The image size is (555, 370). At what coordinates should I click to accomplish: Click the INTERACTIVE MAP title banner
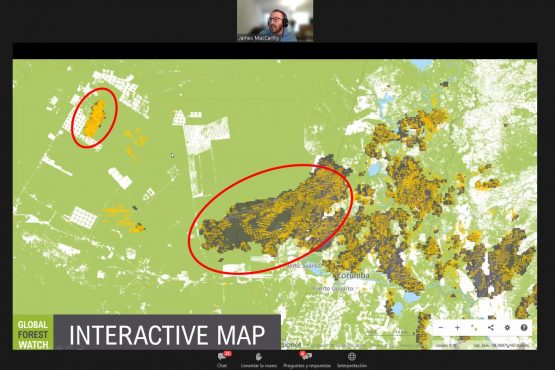[x=167, y=334]
